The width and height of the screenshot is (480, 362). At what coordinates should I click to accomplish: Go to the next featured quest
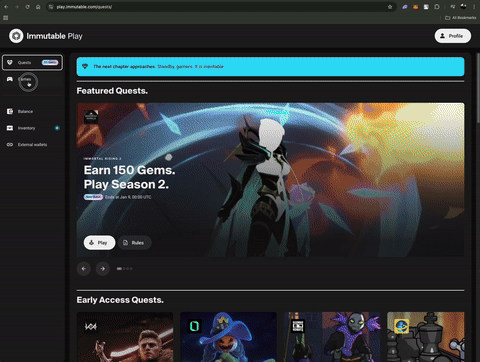[x=103, y=269]
